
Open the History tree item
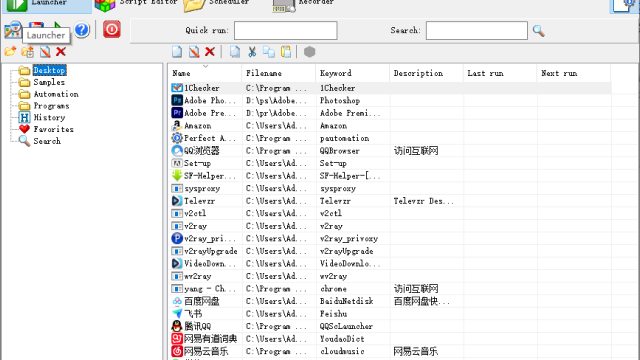coord(49,118)
